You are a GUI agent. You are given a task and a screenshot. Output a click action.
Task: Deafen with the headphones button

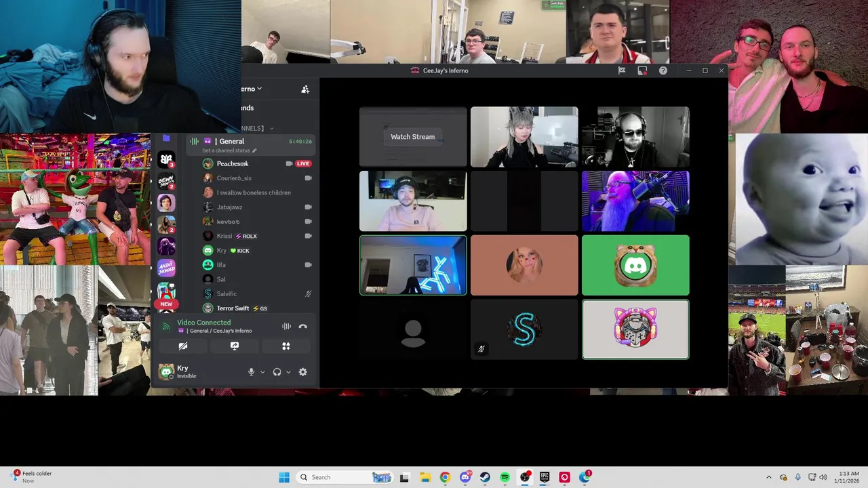click(277, 371)
